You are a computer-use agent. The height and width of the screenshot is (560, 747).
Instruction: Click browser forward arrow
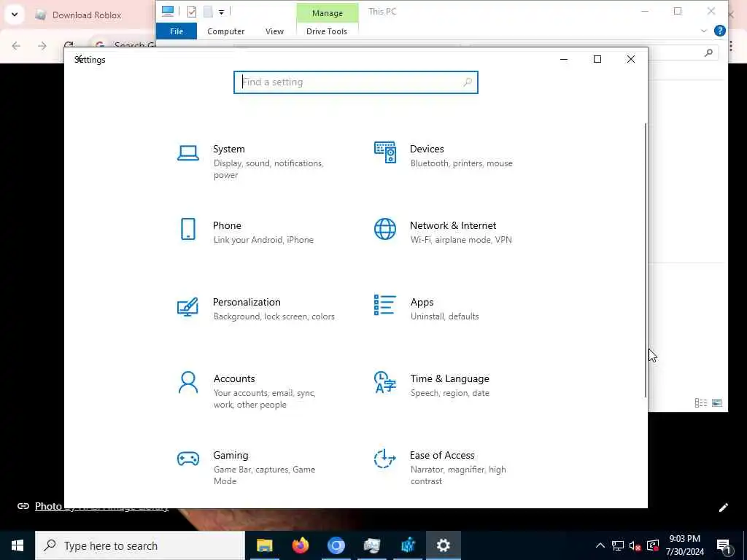pyautogui.click(x=42, y=46)
